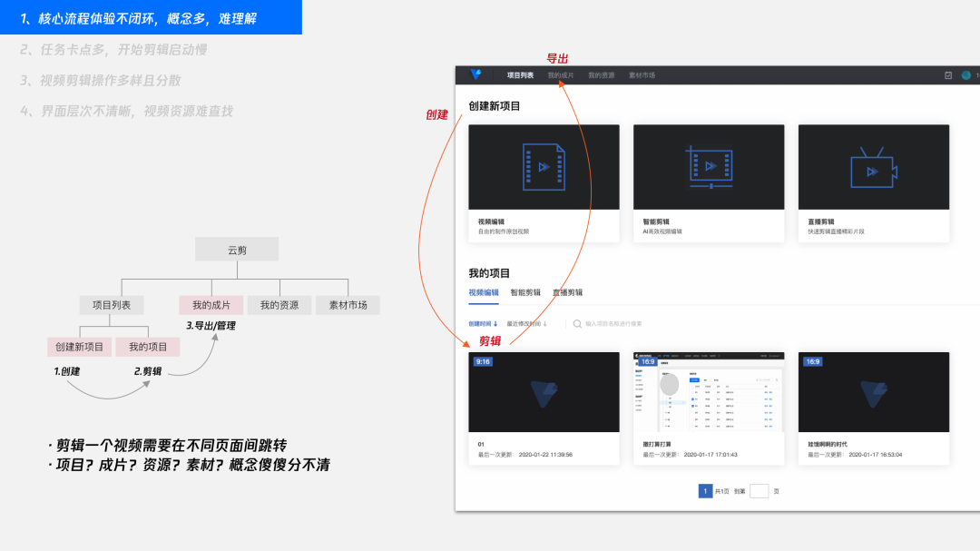Click the 16:9 badge on the 2020-01-17 16:53:04 project
The height and width of the screenshot is (551, 980).
[812, 361]
